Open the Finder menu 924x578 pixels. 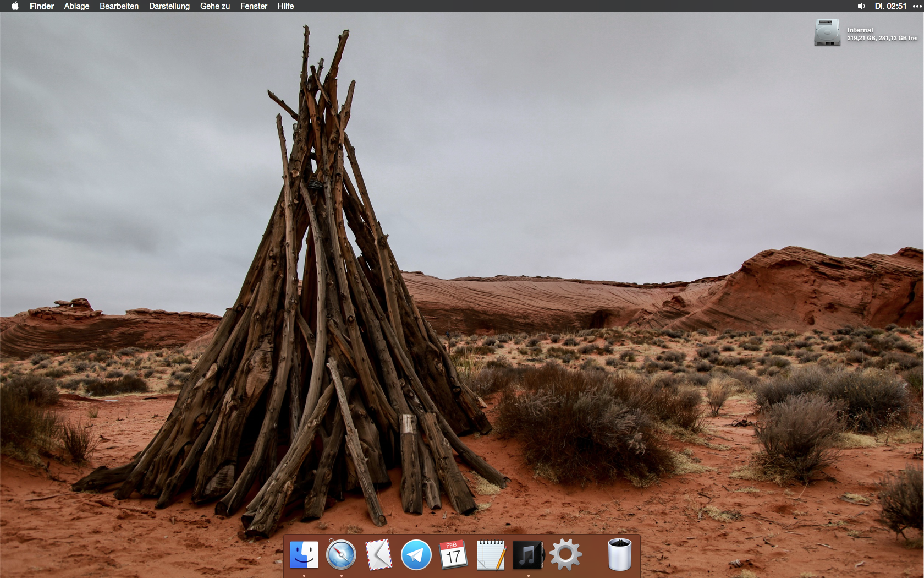pyautogui.click(x=42, y=6)
